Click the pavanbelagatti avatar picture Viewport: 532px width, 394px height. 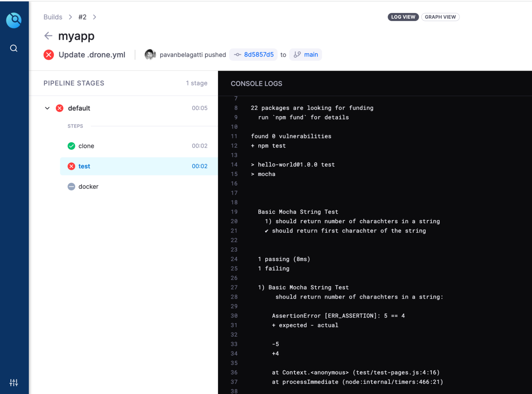150,55
